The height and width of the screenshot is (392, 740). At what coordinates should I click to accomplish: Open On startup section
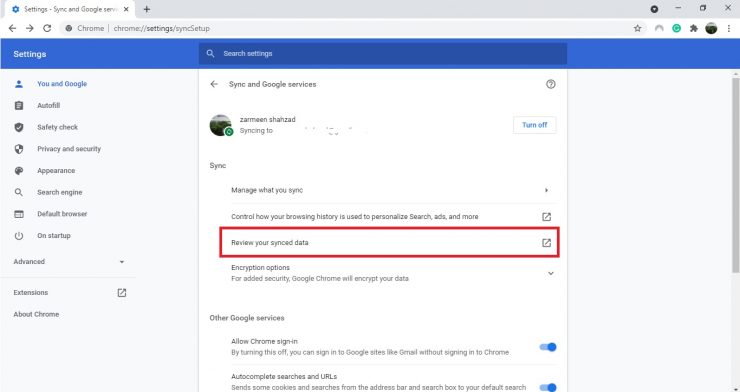(x=54, y=236)
